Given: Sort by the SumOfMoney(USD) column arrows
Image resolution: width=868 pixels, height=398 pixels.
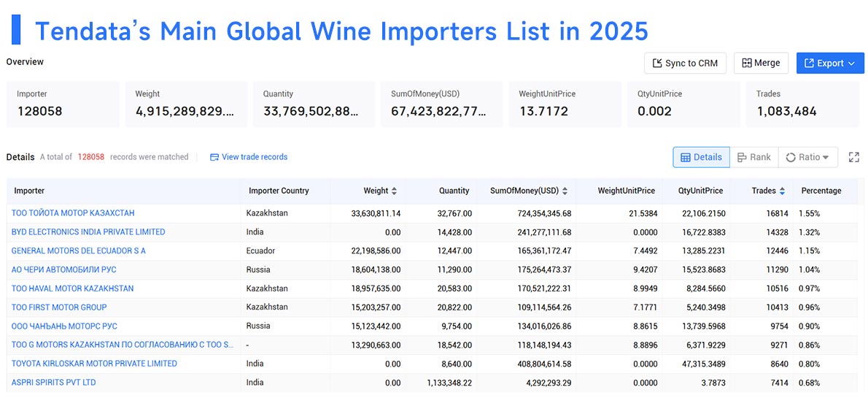Looking at the screenshot, I should pos(565,191).
